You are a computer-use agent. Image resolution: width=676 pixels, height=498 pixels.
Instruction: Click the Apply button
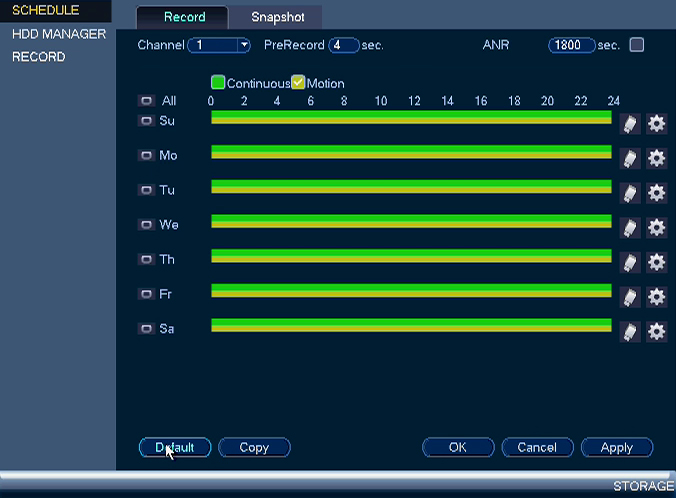coord(617,447)
